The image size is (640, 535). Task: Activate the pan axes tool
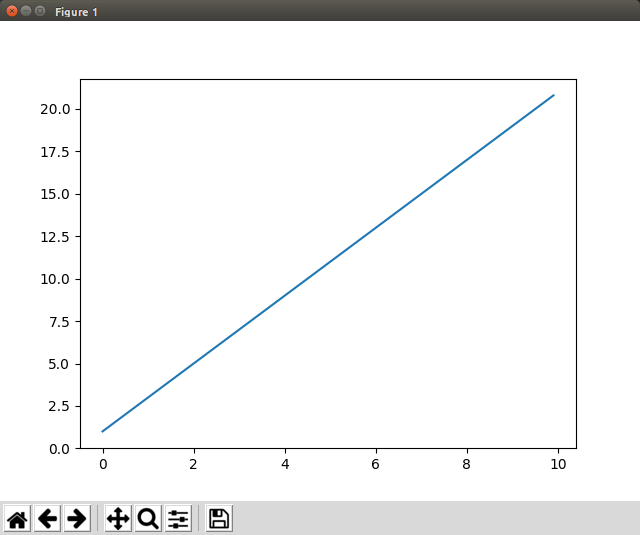[x=118, y=519]
